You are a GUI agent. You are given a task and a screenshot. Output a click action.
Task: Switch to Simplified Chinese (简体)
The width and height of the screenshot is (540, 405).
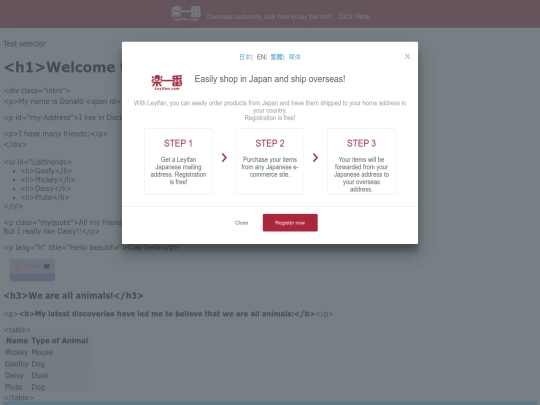coord(294,57)
